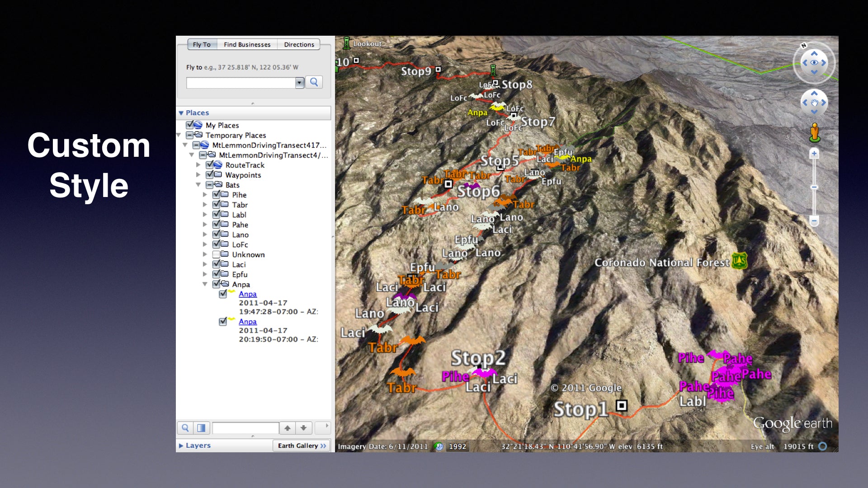Toggle the Tabr folder checkbox
Viewport: 868px width, 488px height.
(217, 205)
